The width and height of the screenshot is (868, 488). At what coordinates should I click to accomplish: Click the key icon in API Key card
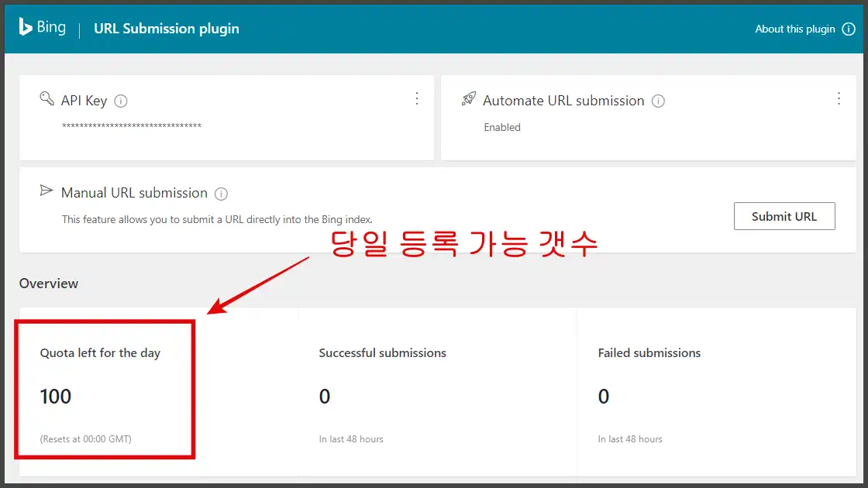47,99
